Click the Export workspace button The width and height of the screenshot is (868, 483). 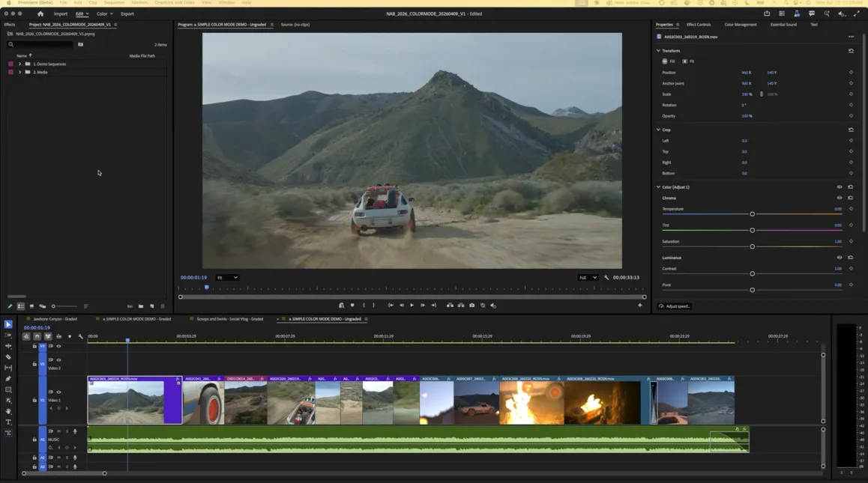(x=127, y=13)
